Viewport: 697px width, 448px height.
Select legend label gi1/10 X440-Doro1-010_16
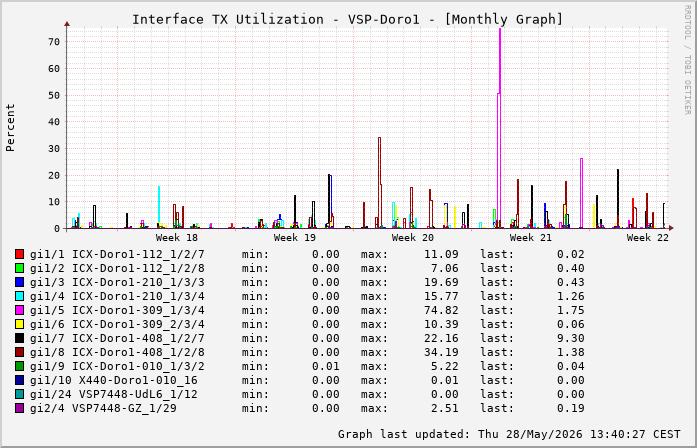coord(114,380)
